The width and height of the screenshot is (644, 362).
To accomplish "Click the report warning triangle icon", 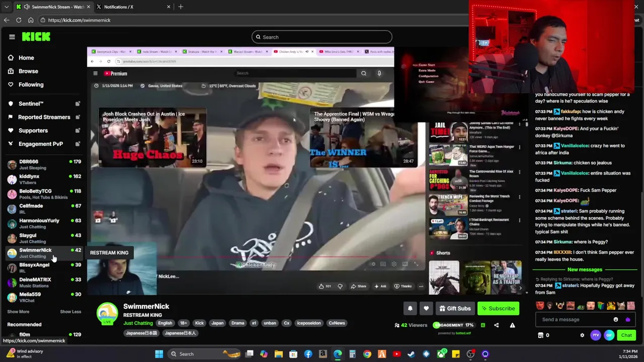I will click(512, 325).
